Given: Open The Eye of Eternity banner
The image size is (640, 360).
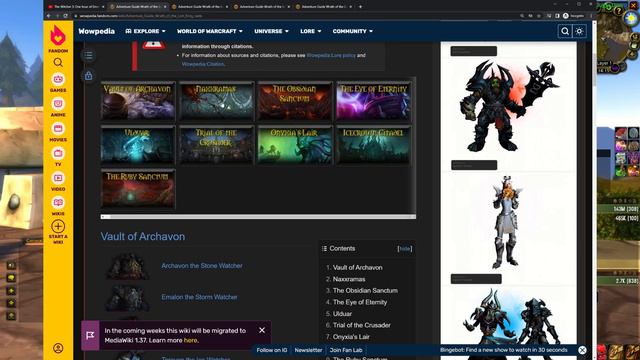Looking at the screenshot, I should click(373, 101).
